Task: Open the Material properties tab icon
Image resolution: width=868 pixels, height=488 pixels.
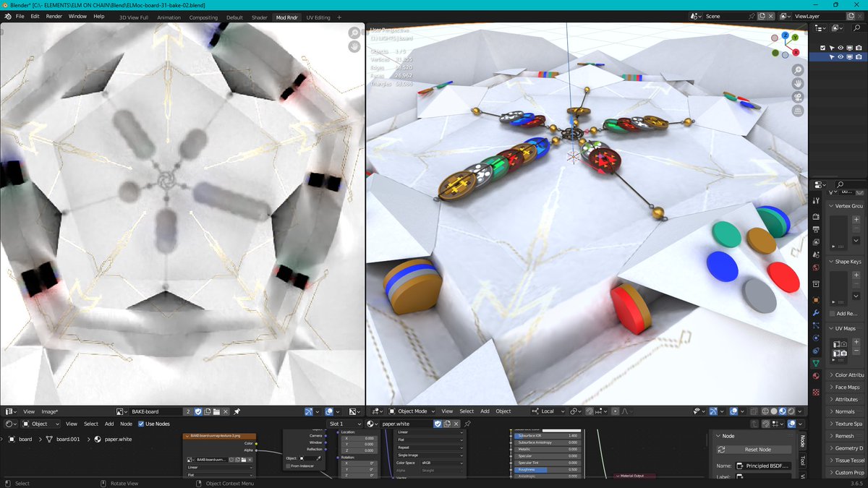Action: click(816, 375)
